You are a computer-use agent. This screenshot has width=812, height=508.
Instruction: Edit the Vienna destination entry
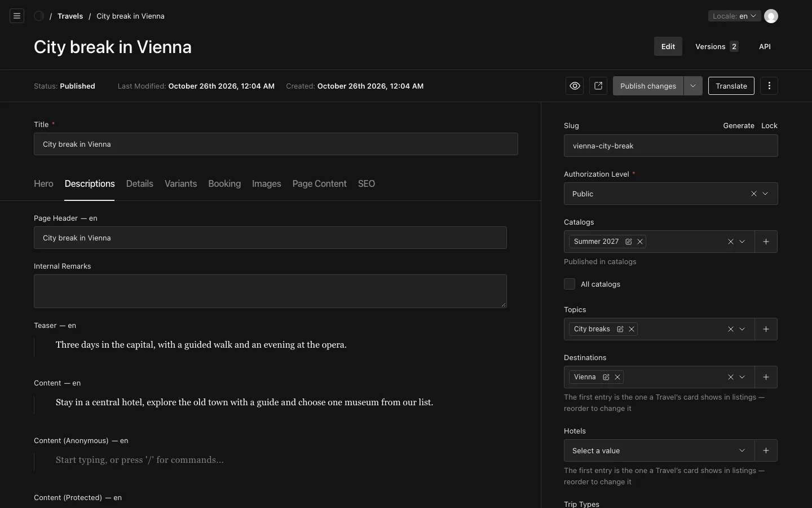click(606, 377)
